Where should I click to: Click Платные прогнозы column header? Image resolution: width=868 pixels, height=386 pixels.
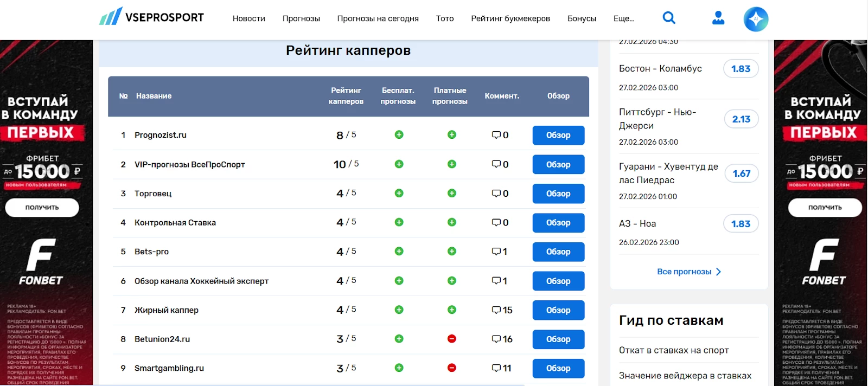tap(450, 96)
